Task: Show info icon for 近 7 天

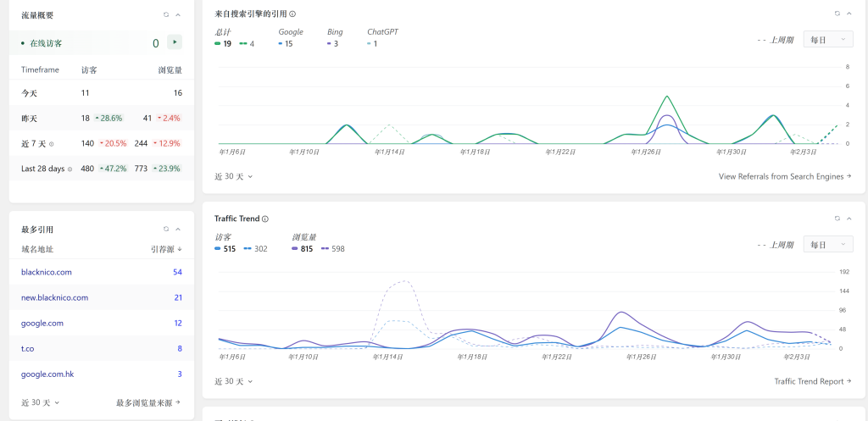Action: (52, 144)
